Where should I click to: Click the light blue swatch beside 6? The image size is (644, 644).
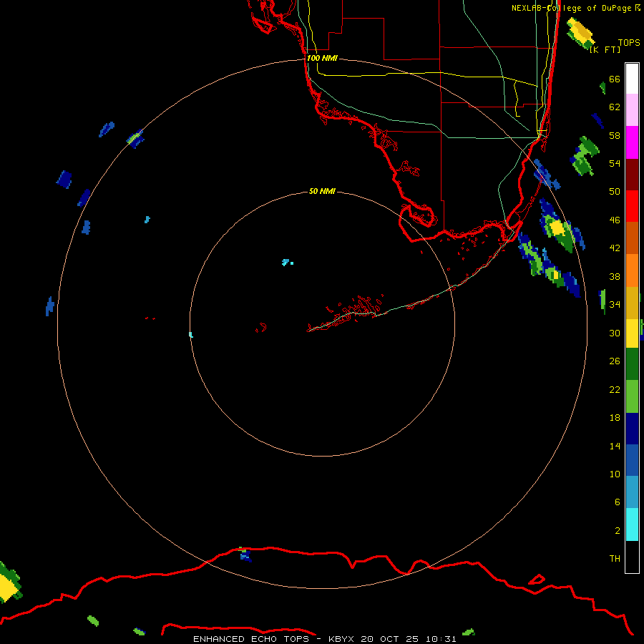[x=632, y=492]
